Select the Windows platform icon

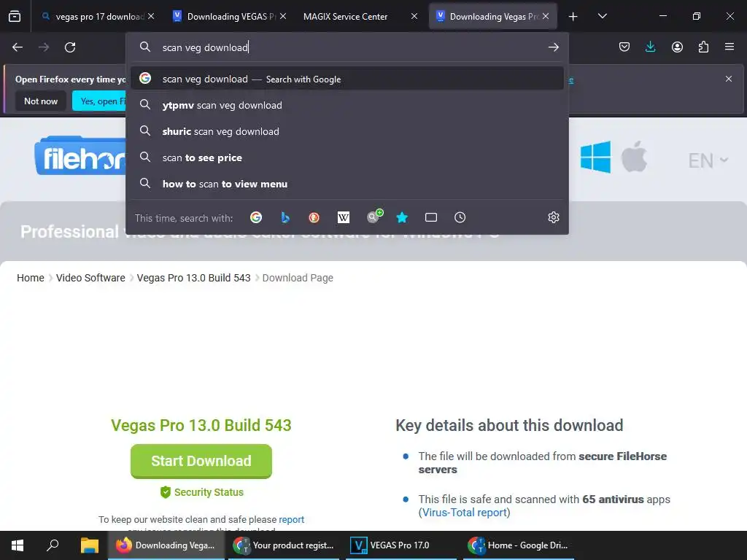pos(595,157)
